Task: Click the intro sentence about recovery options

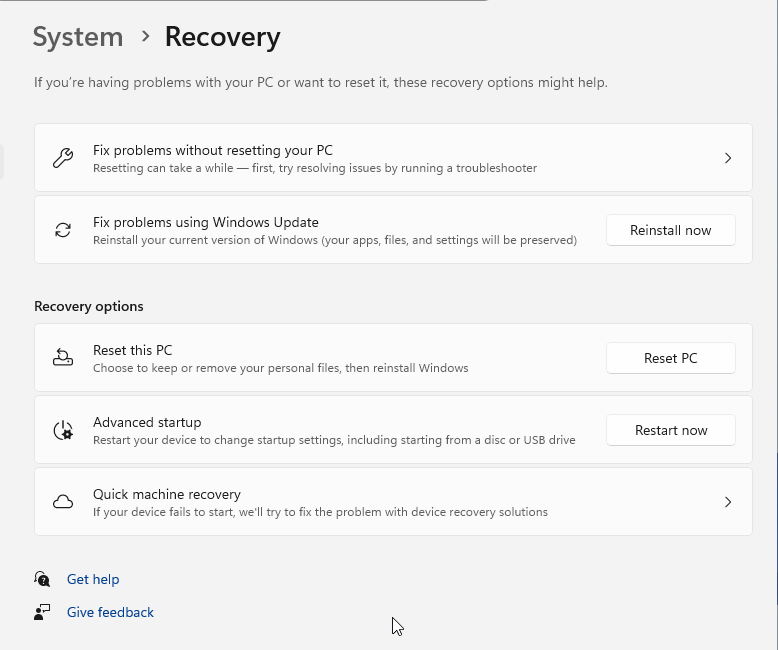Action: [x=321, y=82]
